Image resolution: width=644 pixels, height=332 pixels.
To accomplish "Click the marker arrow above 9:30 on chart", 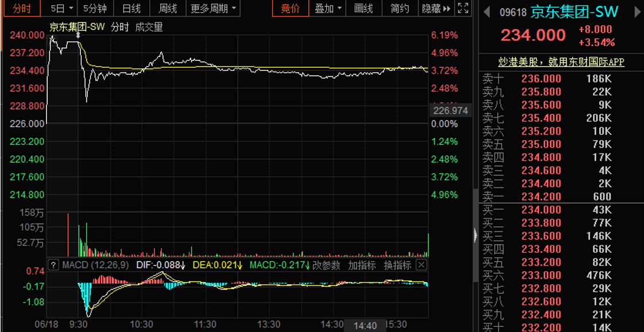I will pos(79,36).
